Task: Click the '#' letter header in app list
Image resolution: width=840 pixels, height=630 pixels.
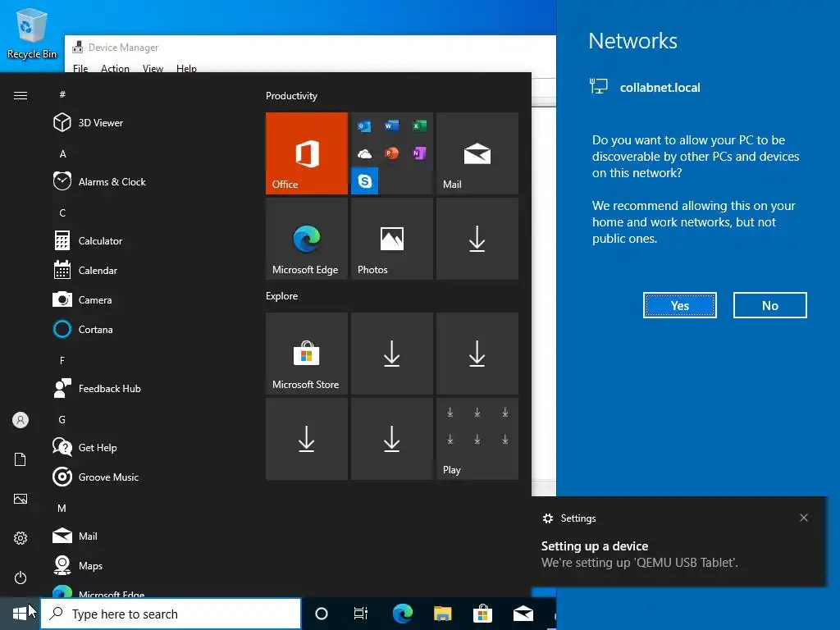Action: click(62, 94)
